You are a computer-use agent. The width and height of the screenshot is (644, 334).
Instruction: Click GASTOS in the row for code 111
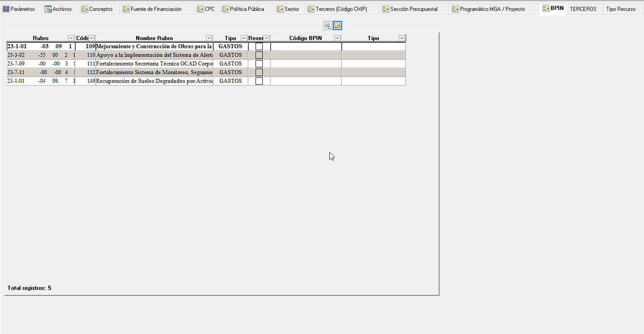(230, 64)
